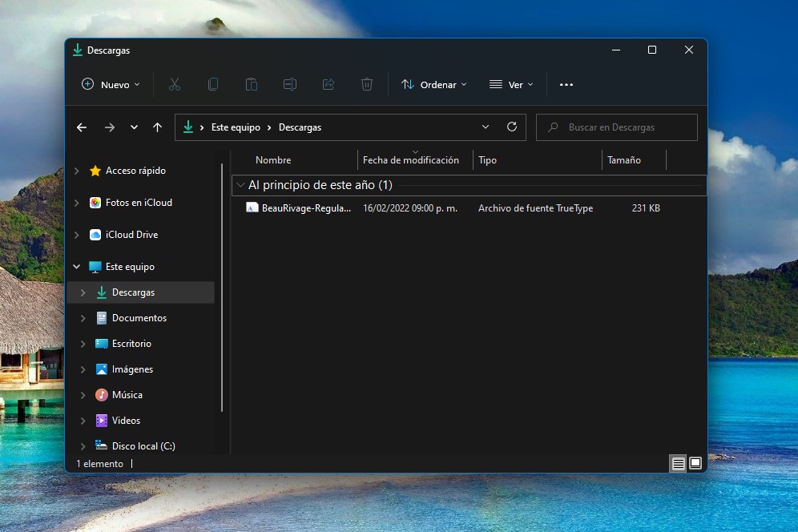Click the Cambiar nombre (rename) icon

click(x=289, y=84)
